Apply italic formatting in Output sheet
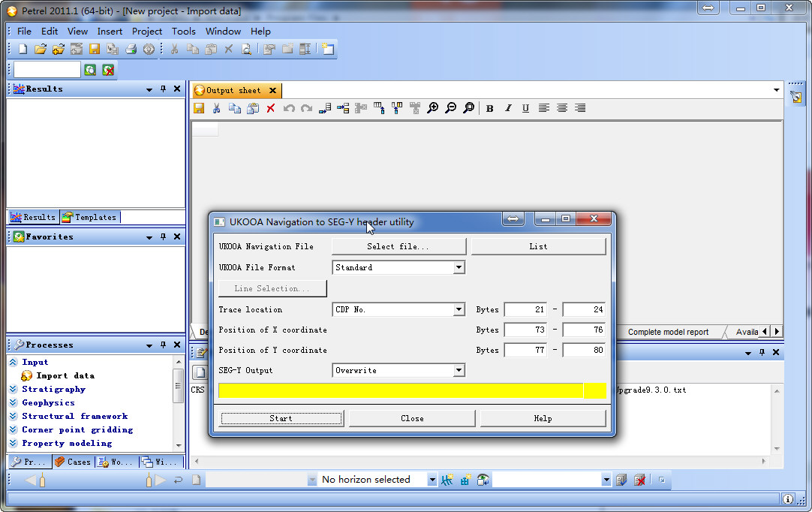The height and width of the screenshot is (512, 812). [508, 108]
